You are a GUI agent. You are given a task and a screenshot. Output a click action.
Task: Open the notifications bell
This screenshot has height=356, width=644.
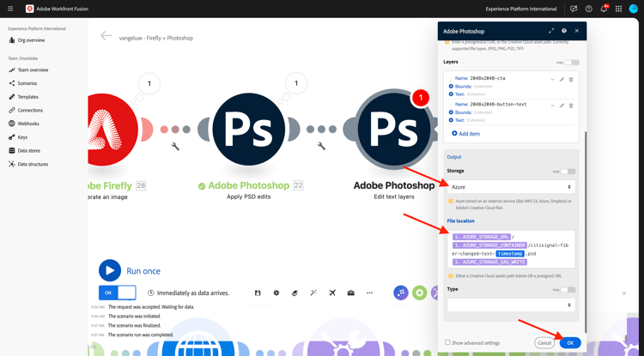[x=604, y=9]
